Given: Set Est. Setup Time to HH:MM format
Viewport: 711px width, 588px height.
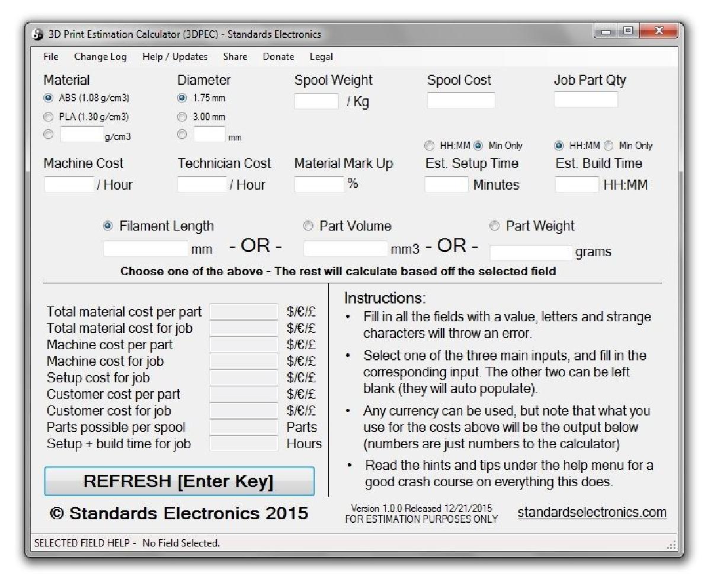Looking at the screenshot, I should coord(430,145).
